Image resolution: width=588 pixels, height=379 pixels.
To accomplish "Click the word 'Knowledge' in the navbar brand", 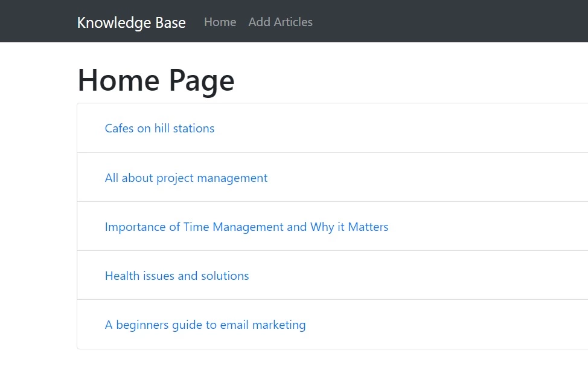I will coord(113,22).
